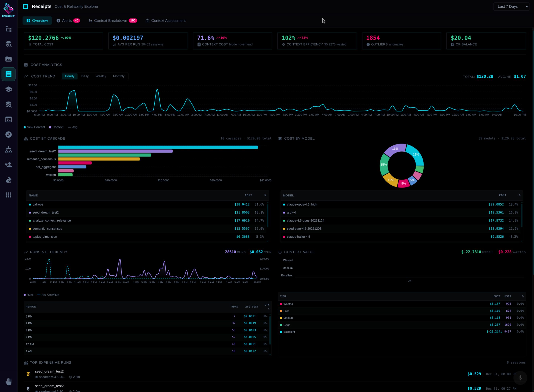The width and height of the screenshot is (534, 392).
Task: Open the image gallery sidebar icon
Action: (8, 59)
